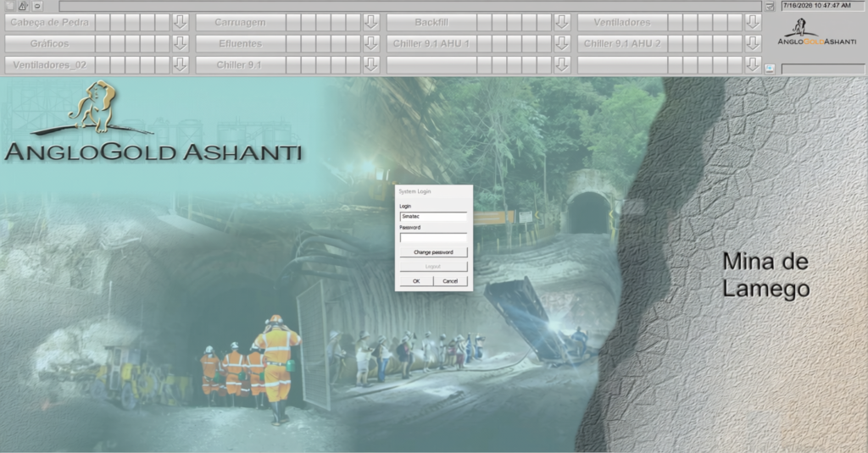The height and width of the screenshot is (453, 868).
Task: Click the Mina de Lamego title text
Action: pyautogui.click(x=765, y=275)
